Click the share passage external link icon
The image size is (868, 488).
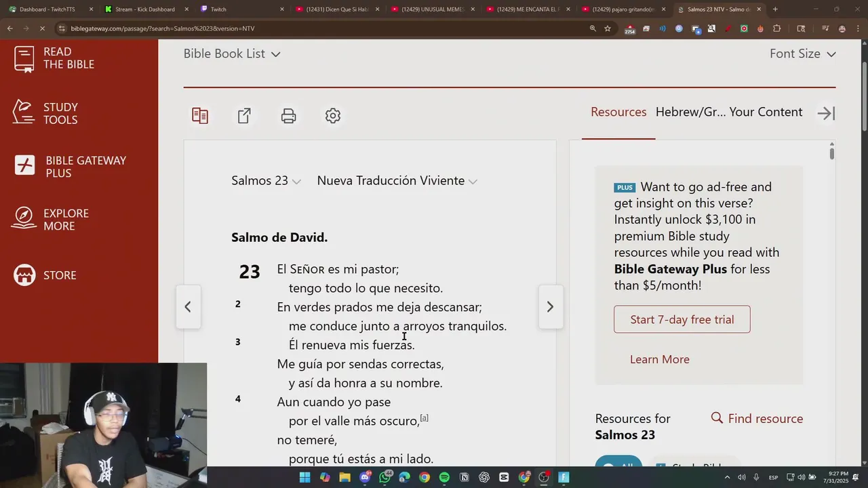coord(244,116)
